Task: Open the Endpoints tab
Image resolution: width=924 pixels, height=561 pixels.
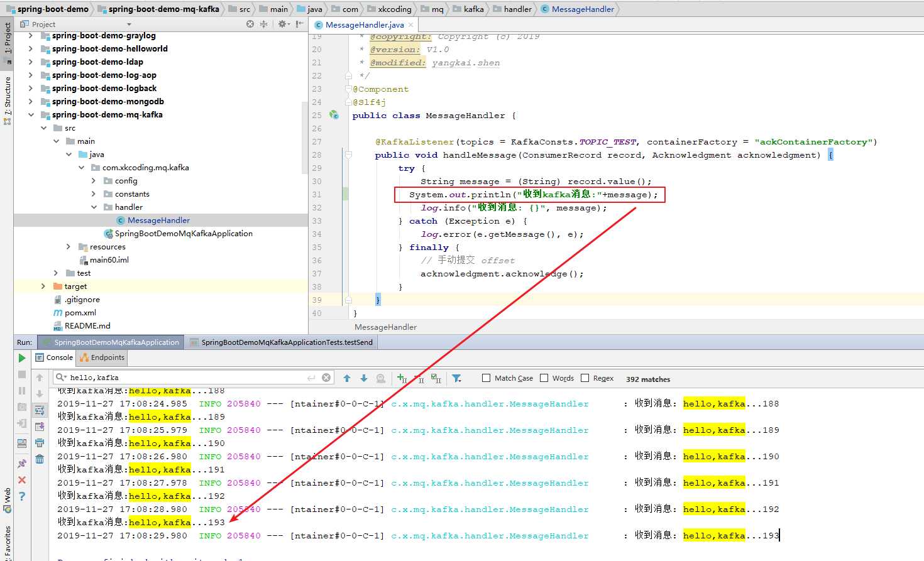Action: (102, 357)
